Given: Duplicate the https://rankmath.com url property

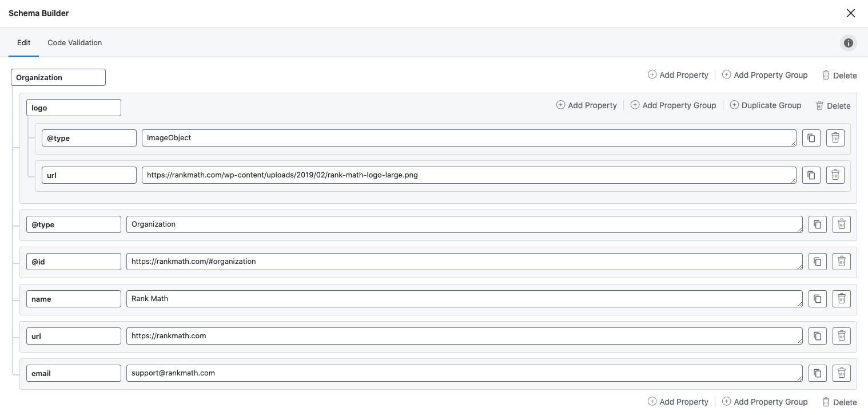Looking at the screenshot, I should (818, 336).
